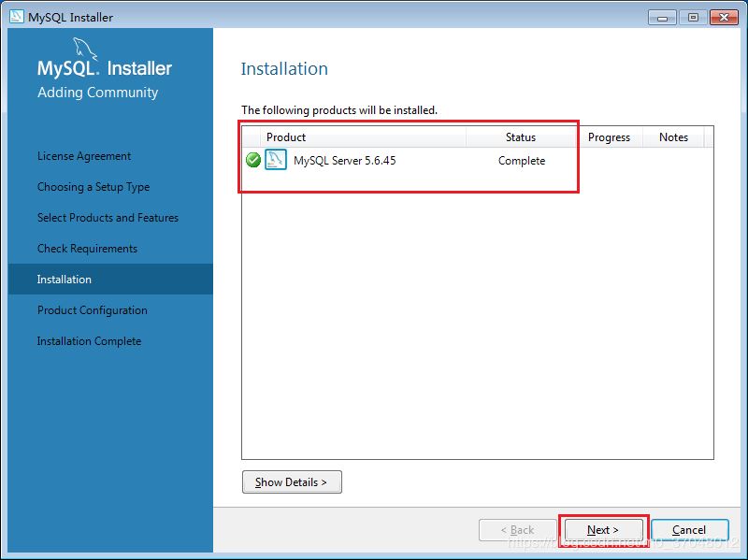Click the MySQL Installer title bar icon
Viewport: 748px width, 560px height.
16,17
